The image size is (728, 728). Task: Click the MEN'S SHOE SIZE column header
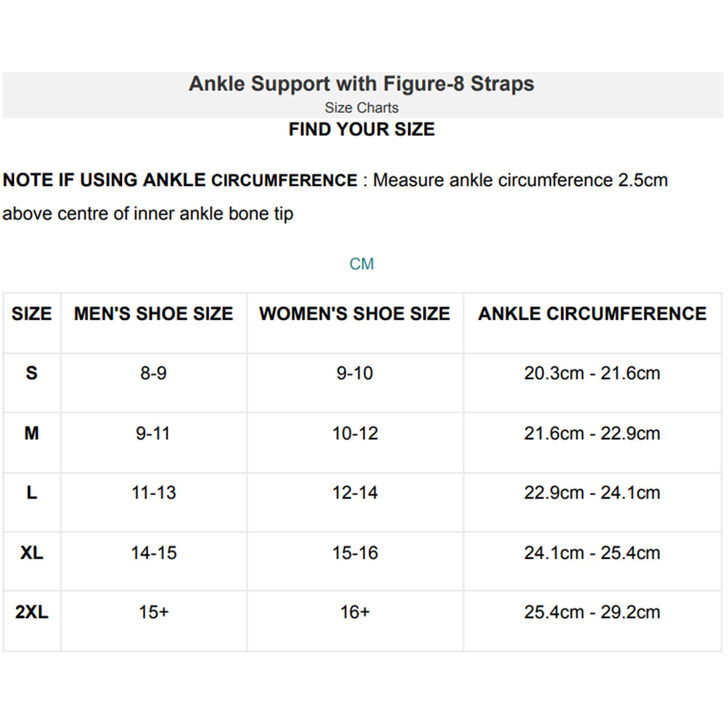(x=153, y=314)
